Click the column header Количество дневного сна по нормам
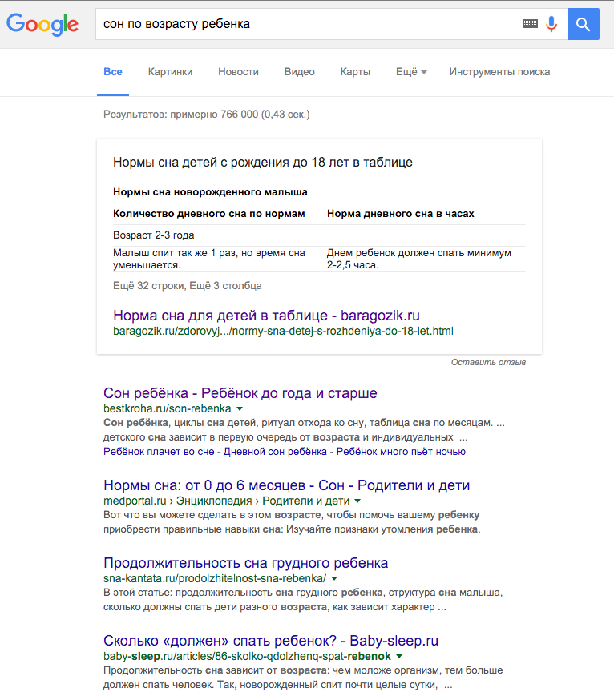 tap(209, 214)
